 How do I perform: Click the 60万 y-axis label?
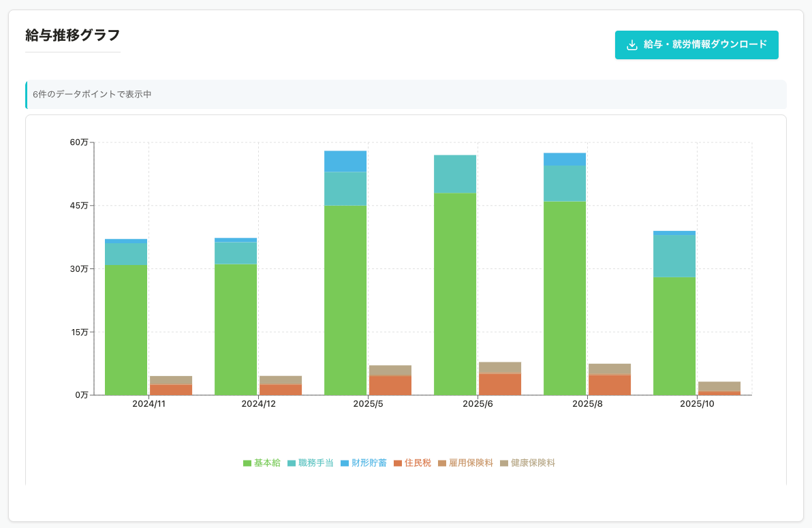coord(79,142)
